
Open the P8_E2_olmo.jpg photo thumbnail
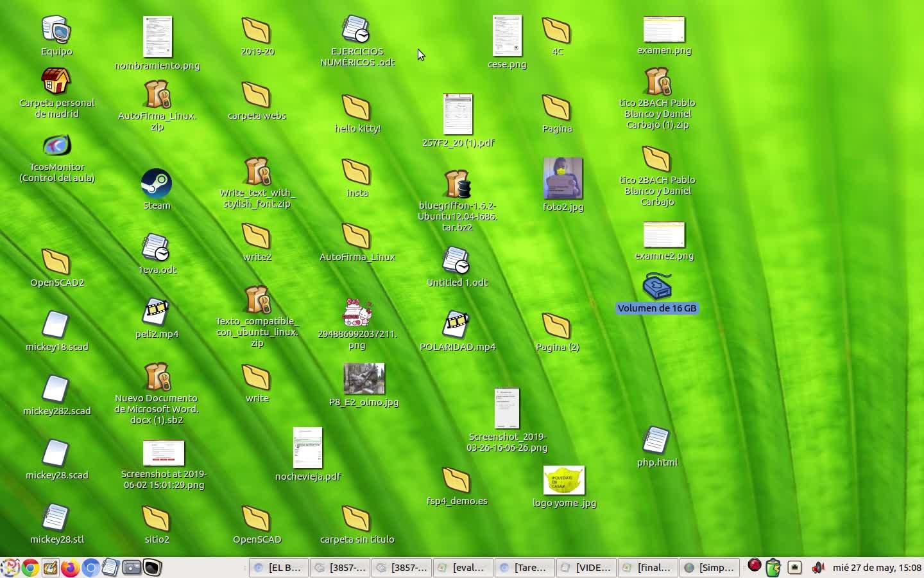(x=364, y=378)
